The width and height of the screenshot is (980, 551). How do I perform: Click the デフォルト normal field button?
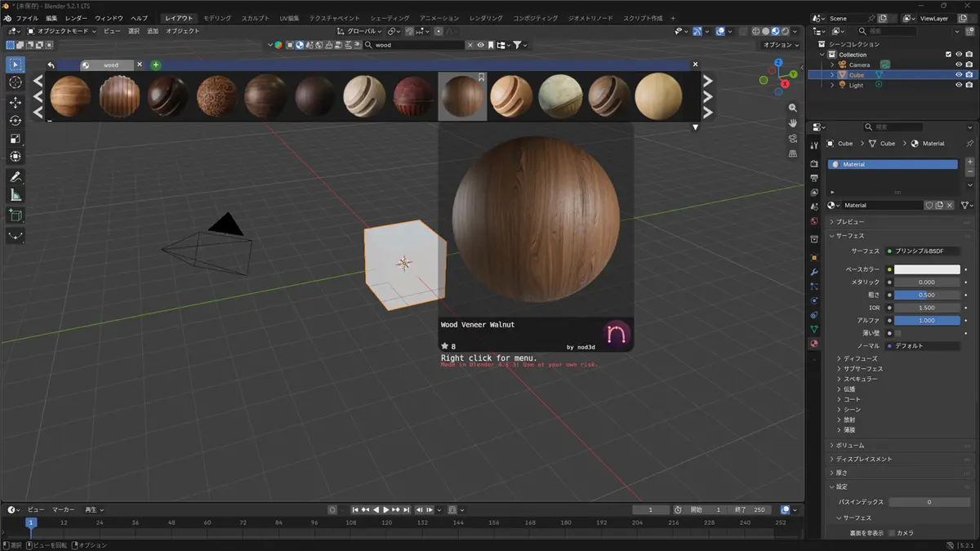click(923, 346)
